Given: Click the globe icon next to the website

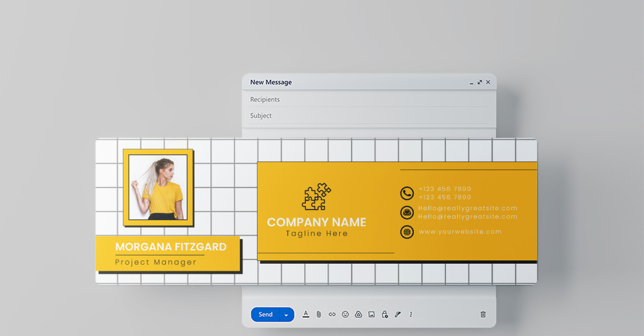Looking at the screenshot, I should 407,232.
